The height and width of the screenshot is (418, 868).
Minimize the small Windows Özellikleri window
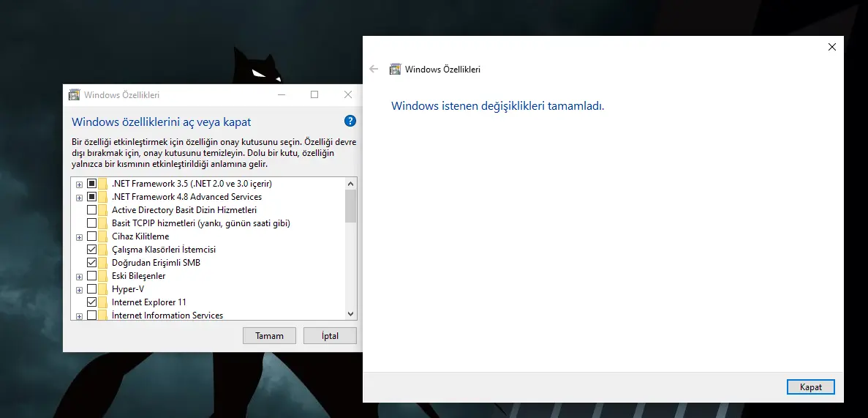[282, 94]
